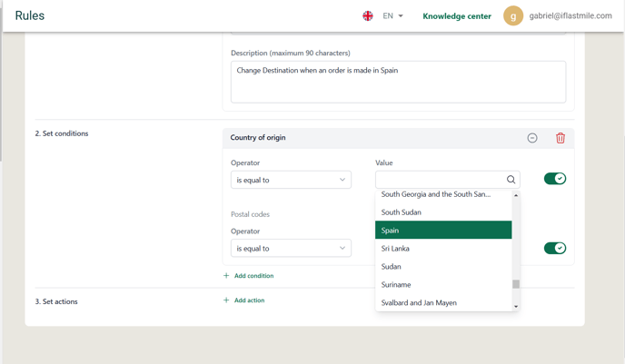
Task: Click plus icon beside Add condition
Action: [x=226, y=276]
